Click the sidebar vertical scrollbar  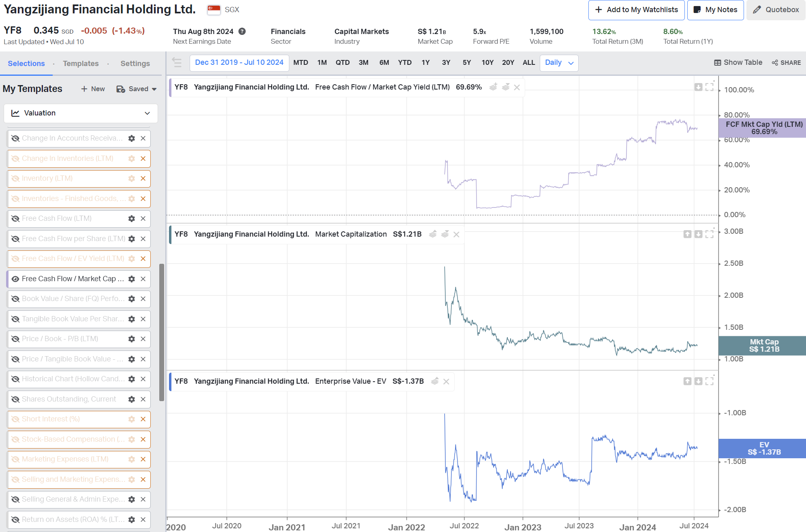[162, 332]
